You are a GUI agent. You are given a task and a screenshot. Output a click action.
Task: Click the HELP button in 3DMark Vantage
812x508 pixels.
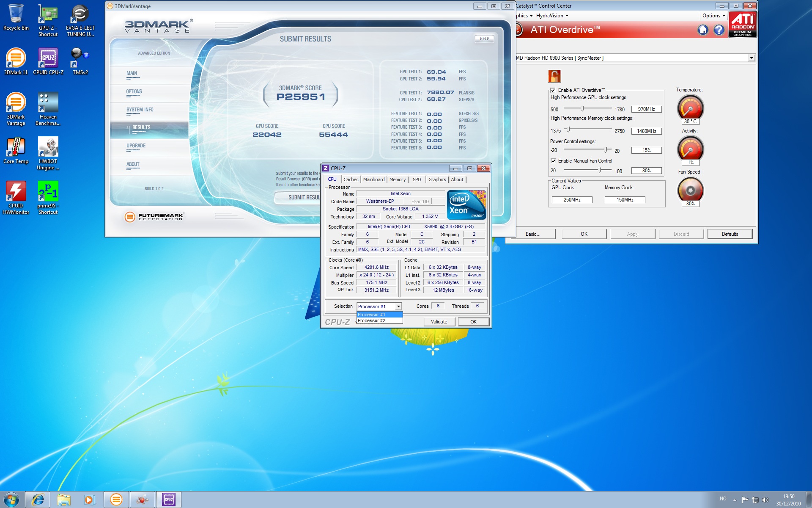click(484, 39)
